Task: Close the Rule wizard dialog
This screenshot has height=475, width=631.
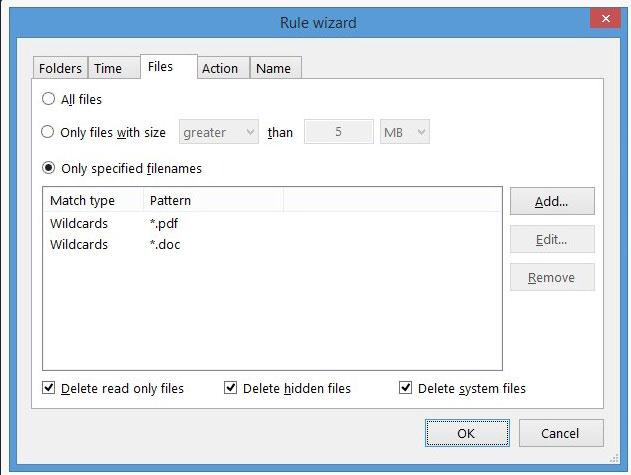Action: (x=603, y=19)
